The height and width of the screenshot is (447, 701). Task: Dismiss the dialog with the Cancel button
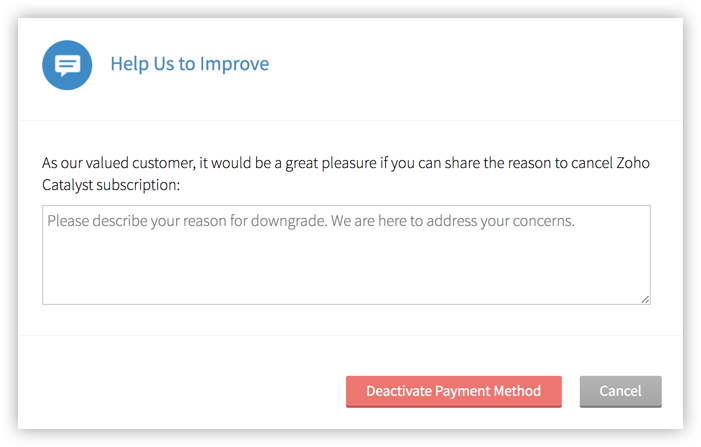click(621, 391)
